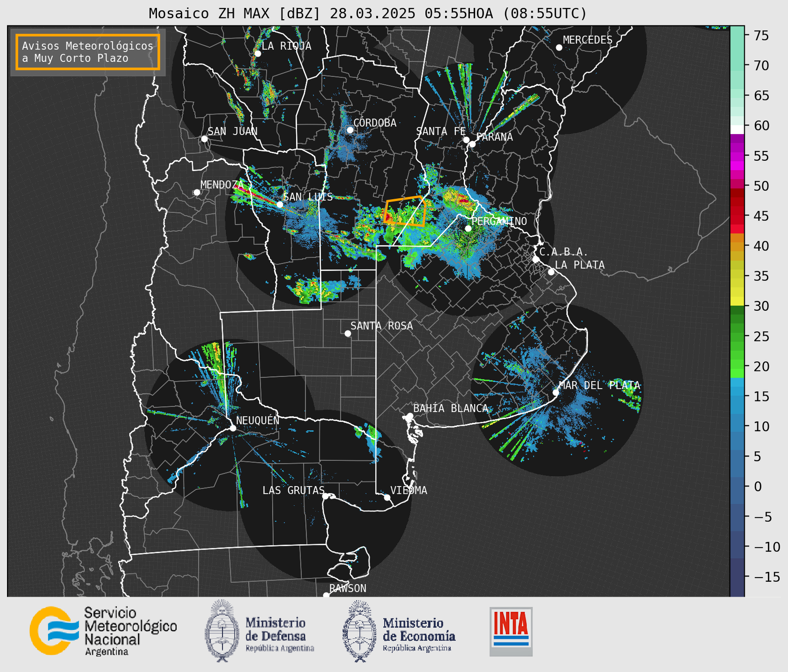Image resolution: width=788 pixels, height=672 pixels.
Task: Click the INTA logo
Action: (511, 631)
